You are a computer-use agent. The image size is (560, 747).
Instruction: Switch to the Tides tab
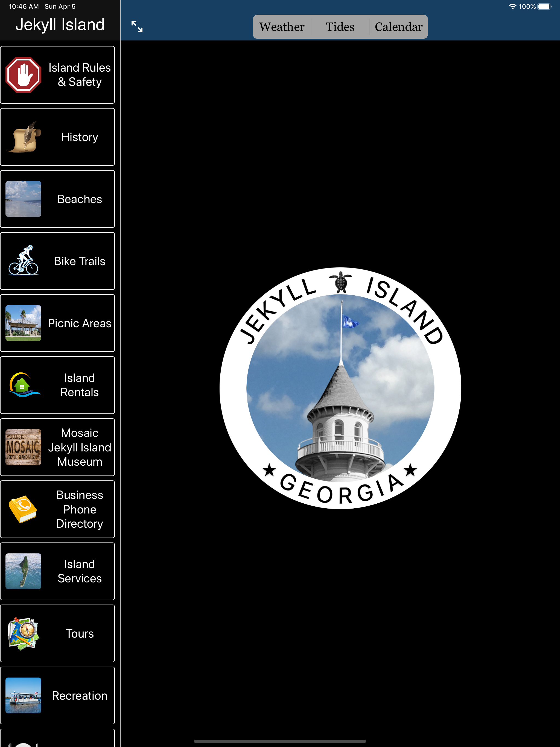point(340,27)
